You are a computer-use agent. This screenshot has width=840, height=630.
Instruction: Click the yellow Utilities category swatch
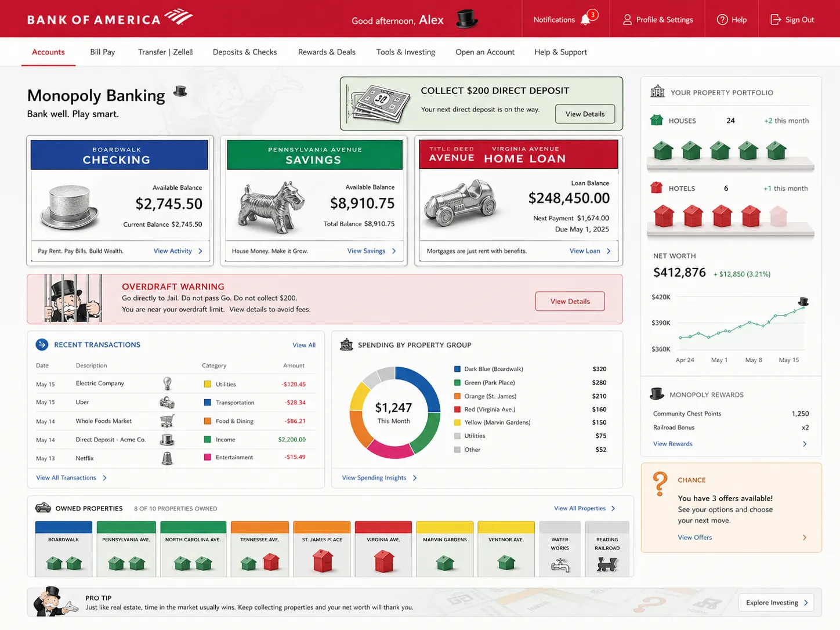(x=207, y=384)
